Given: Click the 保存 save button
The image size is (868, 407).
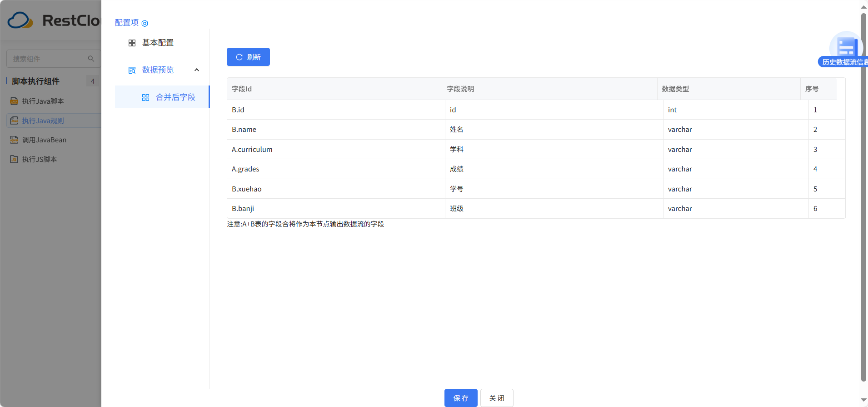Looking at the screenshot, I should pos(461,398).
